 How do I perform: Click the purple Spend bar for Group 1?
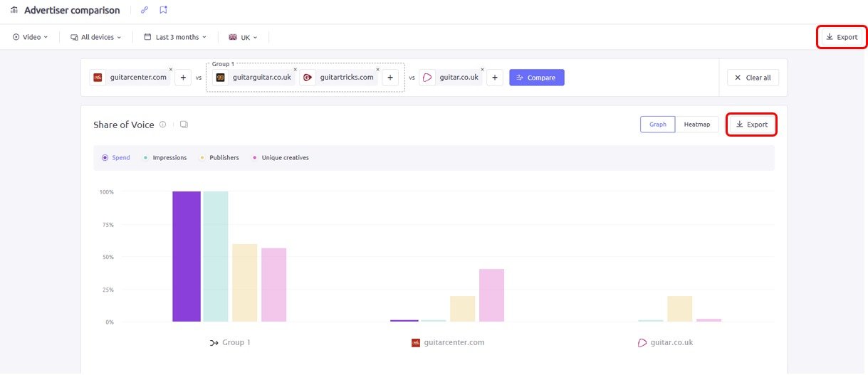click(x=187, y=256)
